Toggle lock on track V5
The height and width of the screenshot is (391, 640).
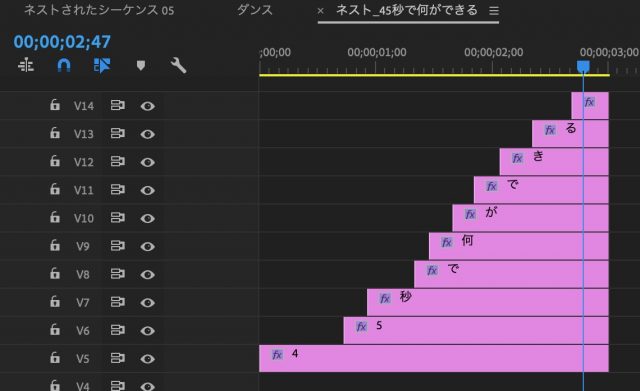(x=55, y=358)
